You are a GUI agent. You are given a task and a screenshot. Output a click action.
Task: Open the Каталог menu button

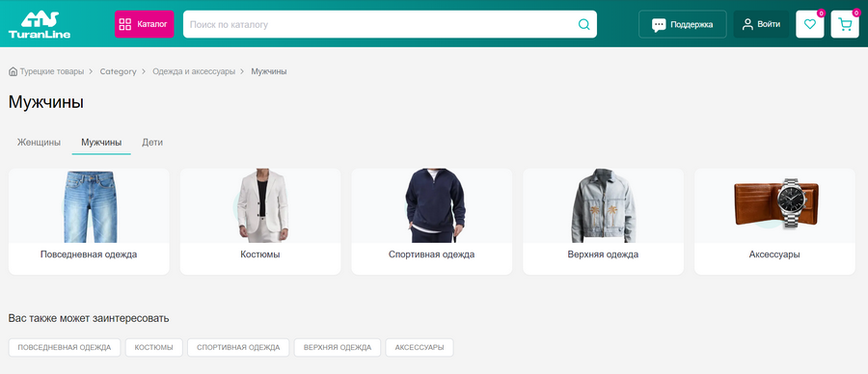[x=144, y=24]
